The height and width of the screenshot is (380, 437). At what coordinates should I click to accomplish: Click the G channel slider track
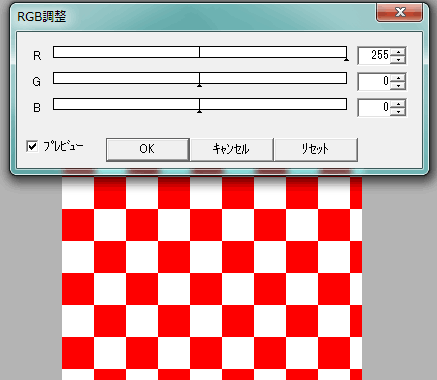coord(200,78)
